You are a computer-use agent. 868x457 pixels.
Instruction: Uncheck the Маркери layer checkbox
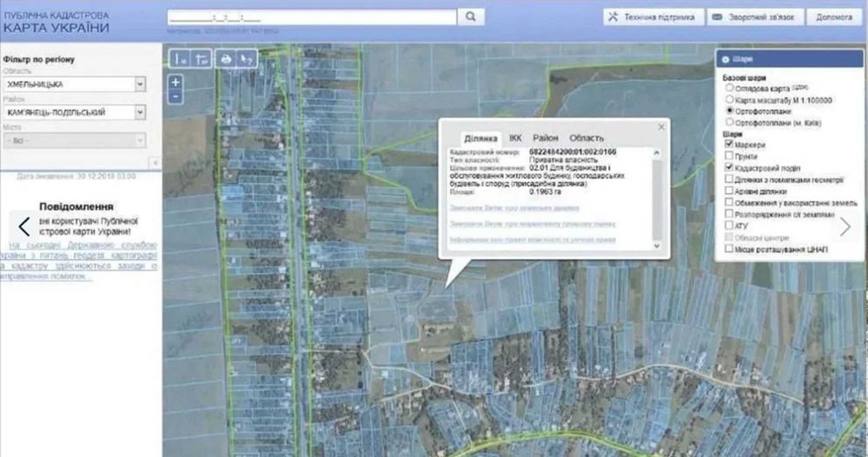(x=729, y=144)
